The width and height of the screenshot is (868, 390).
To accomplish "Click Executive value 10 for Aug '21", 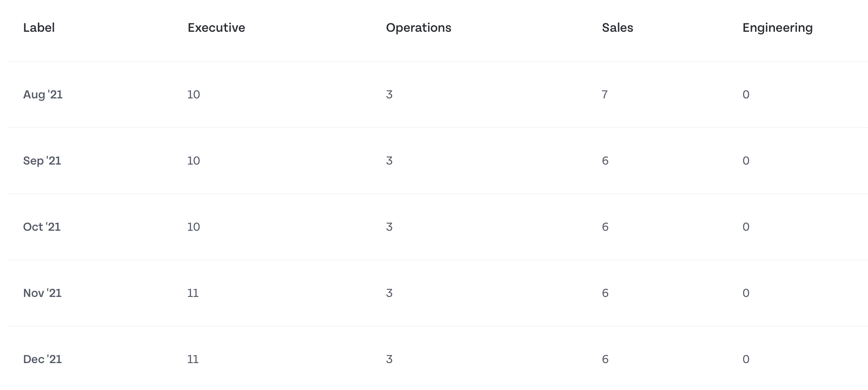I will [x=193, y=94].
